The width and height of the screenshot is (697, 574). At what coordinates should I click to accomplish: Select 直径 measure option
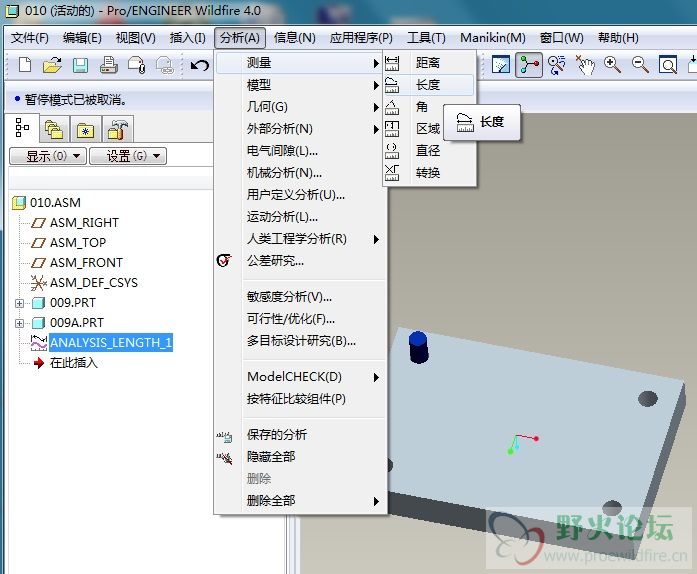[429, 151]
